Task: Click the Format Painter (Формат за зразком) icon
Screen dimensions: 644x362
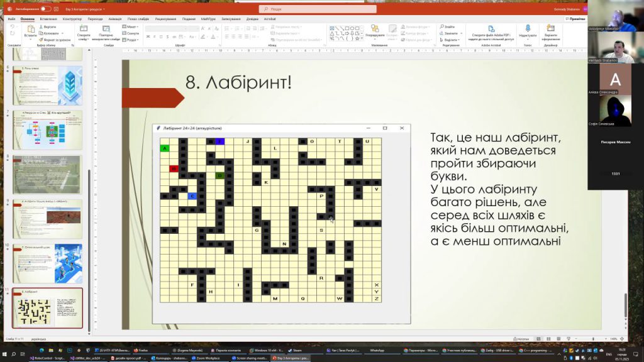Action: pos(42,40)
